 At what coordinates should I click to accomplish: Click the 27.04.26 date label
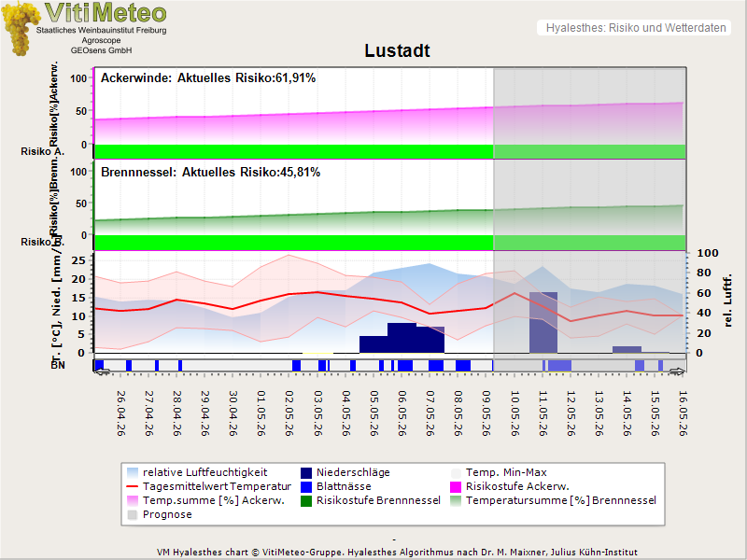pos(149,413)
